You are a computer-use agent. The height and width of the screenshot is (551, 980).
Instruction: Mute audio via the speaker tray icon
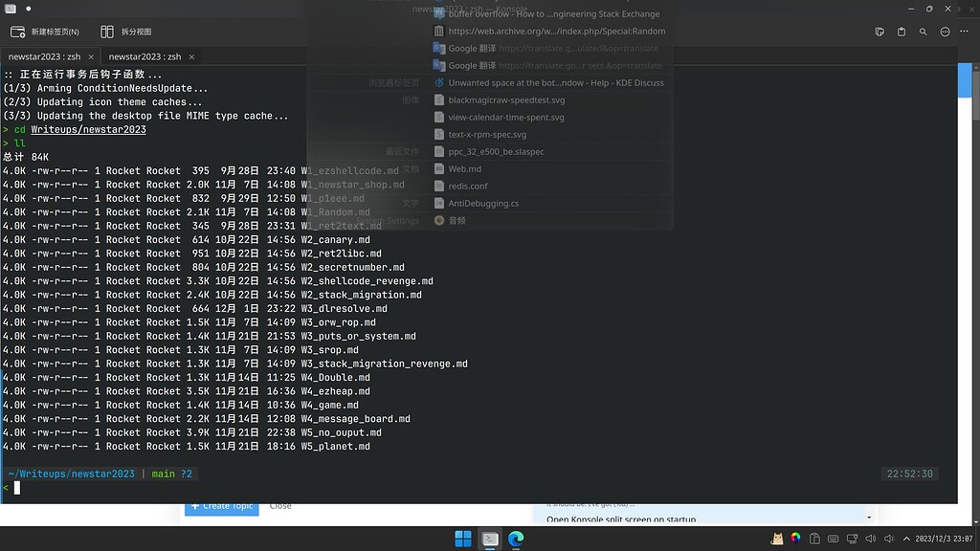[870, 538]
